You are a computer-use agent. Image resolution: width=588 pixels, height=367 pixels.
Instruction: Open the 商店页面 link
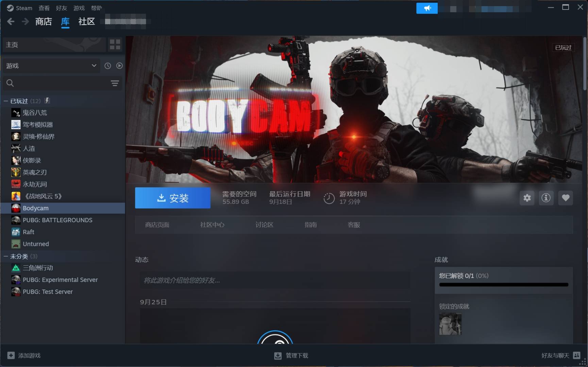pyautogui.click(x=157, y=225)
